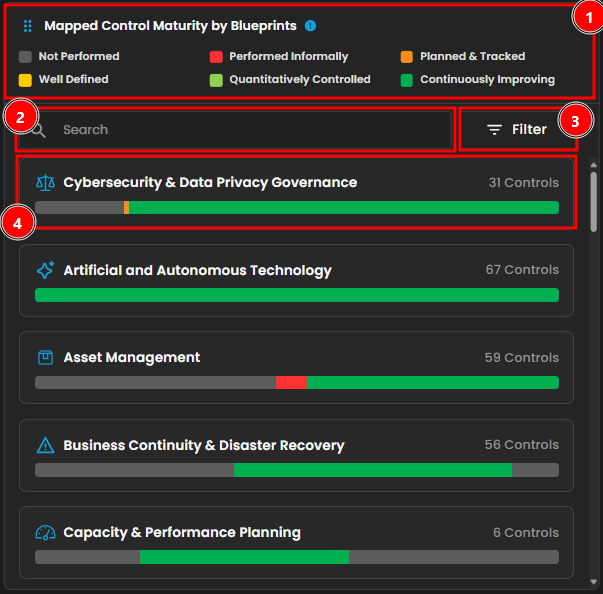
Task: Click the drag handle icon beside the widget title
Action: coord(28,26)
